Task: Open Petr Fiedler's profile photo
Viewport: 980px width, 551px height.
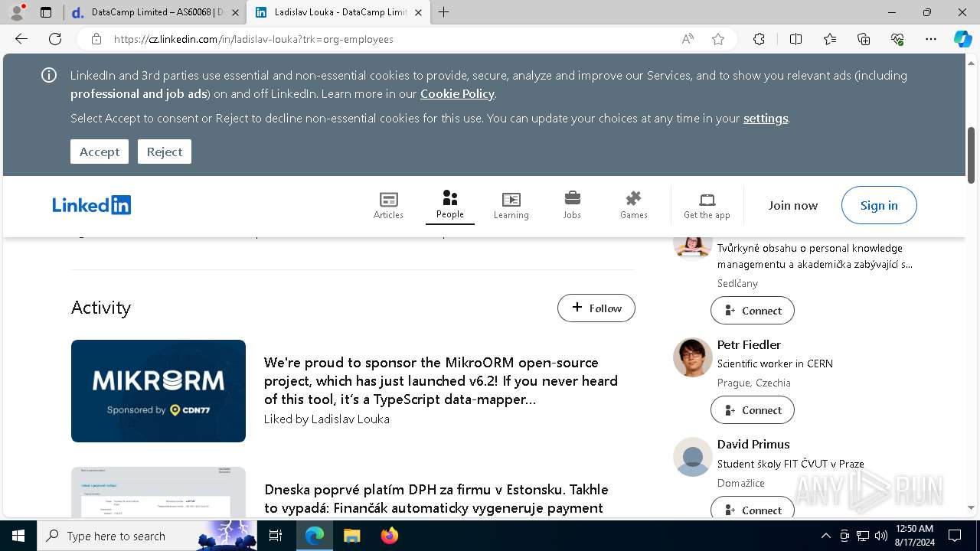Action: click(x=693, y=357)
